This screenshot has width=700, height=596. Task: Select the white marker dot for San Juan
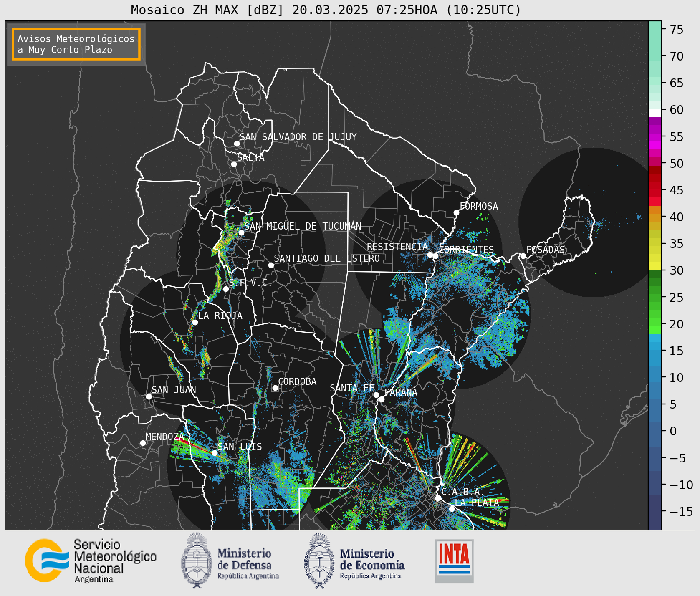click(149, 396)
